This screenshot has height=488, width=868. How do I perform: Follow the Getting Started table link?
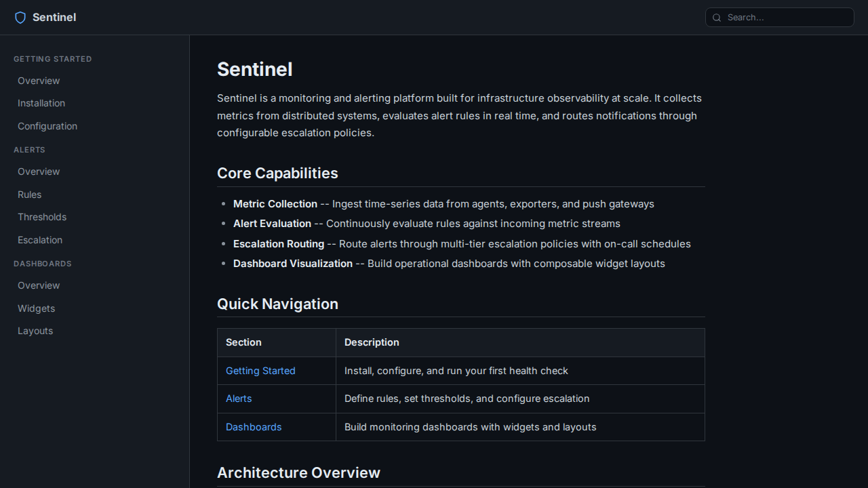tap(260, 371)
